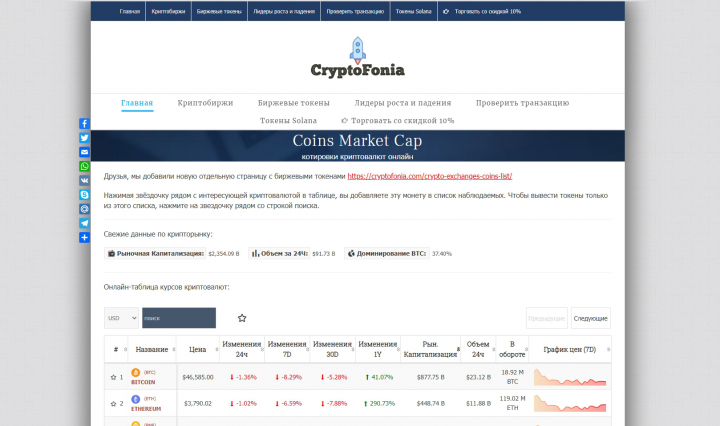Open Торговать со скидкой 10% main menu
The width and height of the screenshot is (720, 426).
click(x=398, y=121)
